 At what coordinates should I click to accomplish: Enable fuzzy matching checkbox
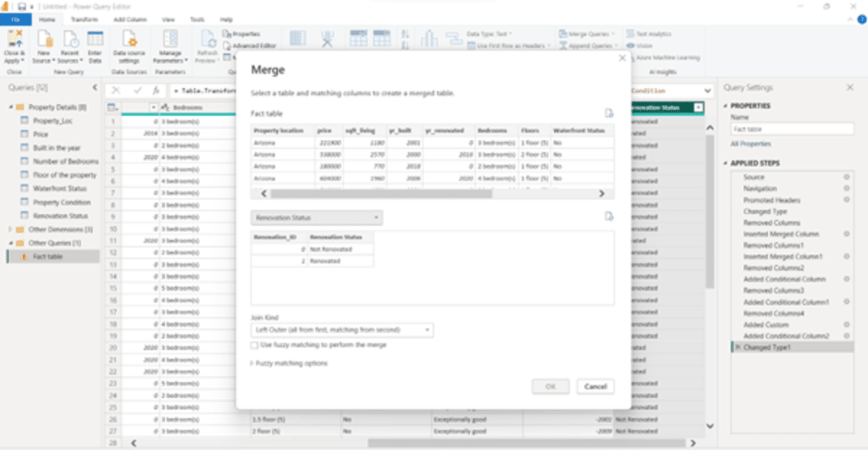point(255,346)
